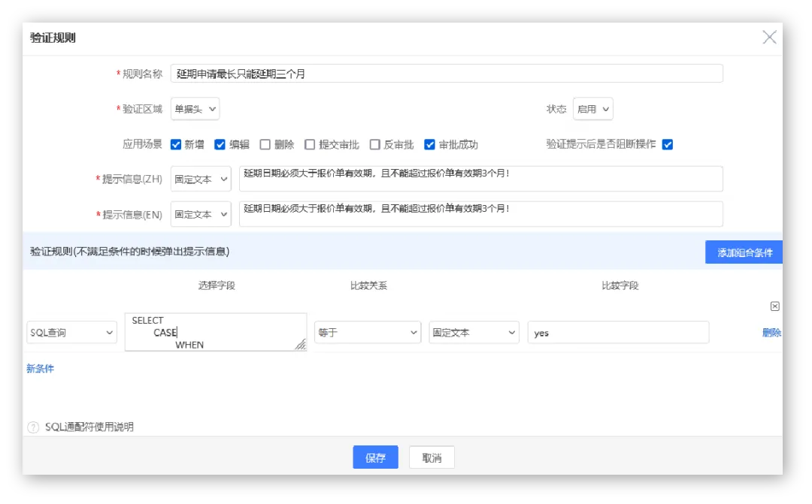Screen dimensions: 812x504
Task: Toggle the 审批成功 checkbox
Action: point(430,145)
